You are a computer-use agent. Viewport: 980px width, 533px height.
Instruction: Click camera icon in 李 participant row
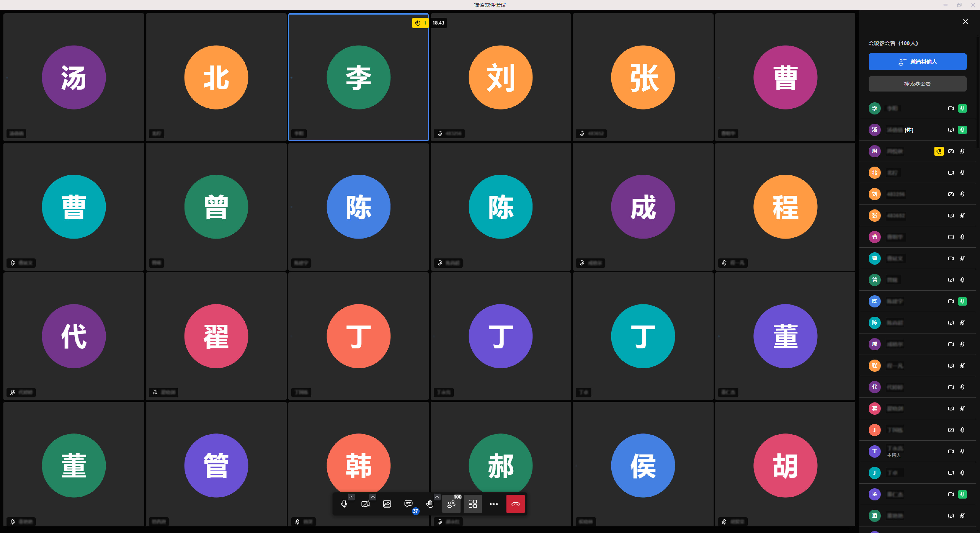click(x=951, y=108)
